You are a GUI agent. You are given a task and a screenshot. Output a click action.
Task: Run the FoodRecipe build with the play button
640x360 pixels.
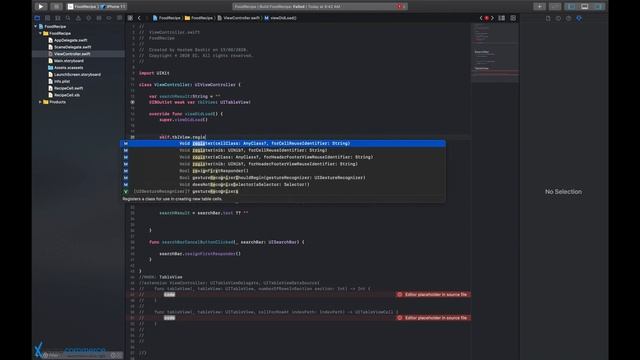tap(40, 7)
